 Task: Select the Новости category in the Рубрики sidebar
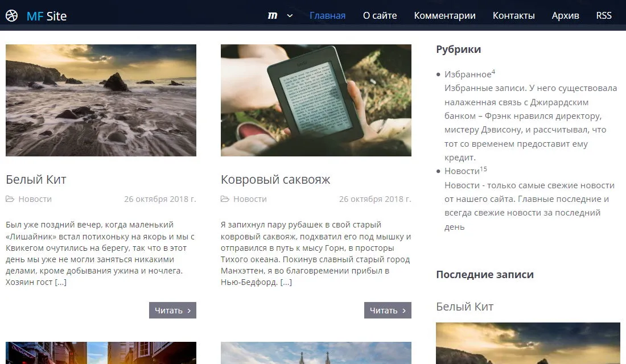[462, 171]
